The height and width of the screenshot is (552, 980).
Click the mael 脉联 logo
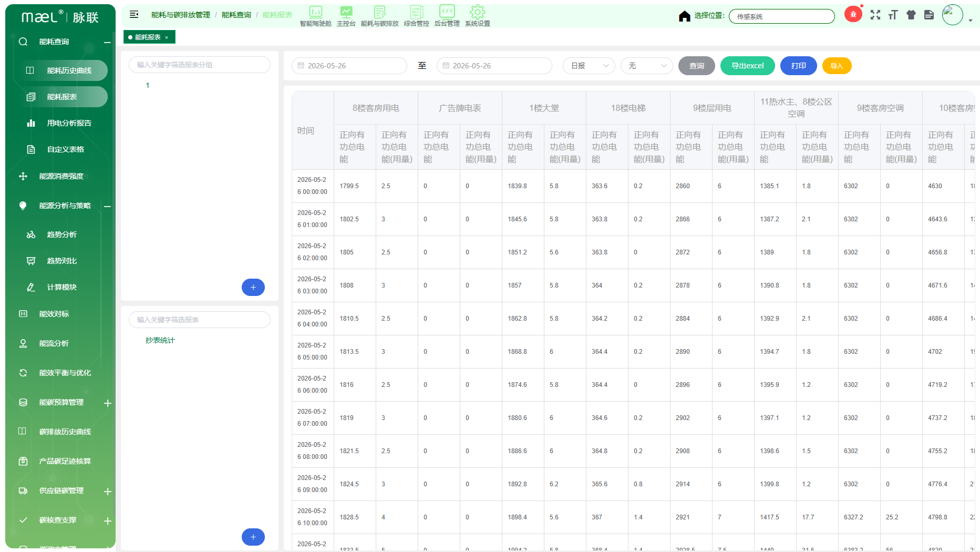[x=60, y=17]
